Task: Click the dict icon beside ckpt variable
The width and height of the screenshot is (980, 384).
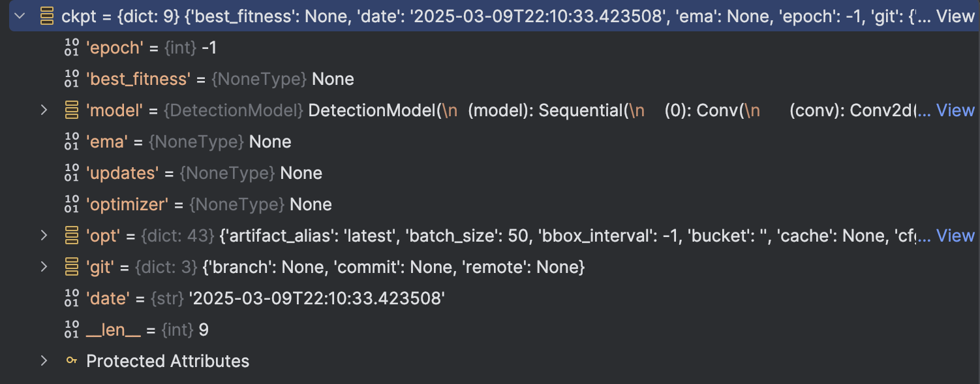Action: [47, 16]
